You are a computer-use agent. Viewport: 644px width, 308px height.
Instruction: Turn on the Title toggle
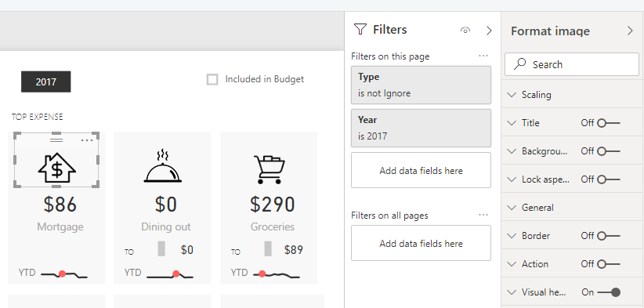(x=608, y=123)
